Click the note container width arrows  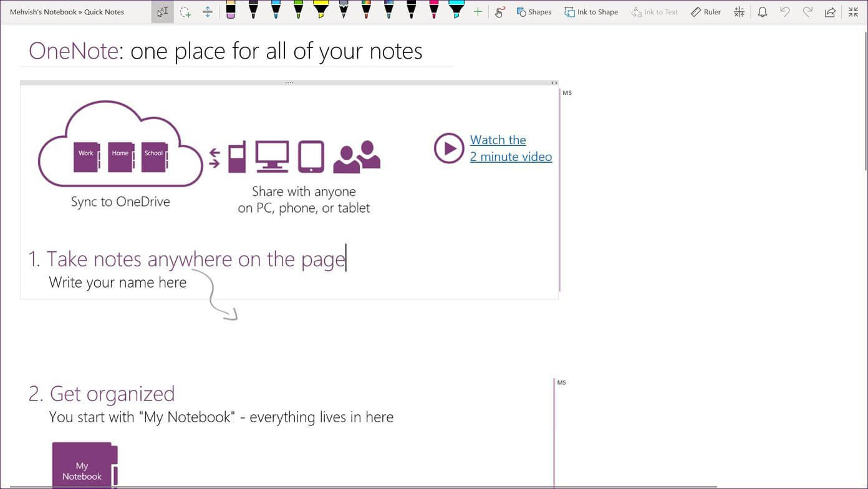554,82
